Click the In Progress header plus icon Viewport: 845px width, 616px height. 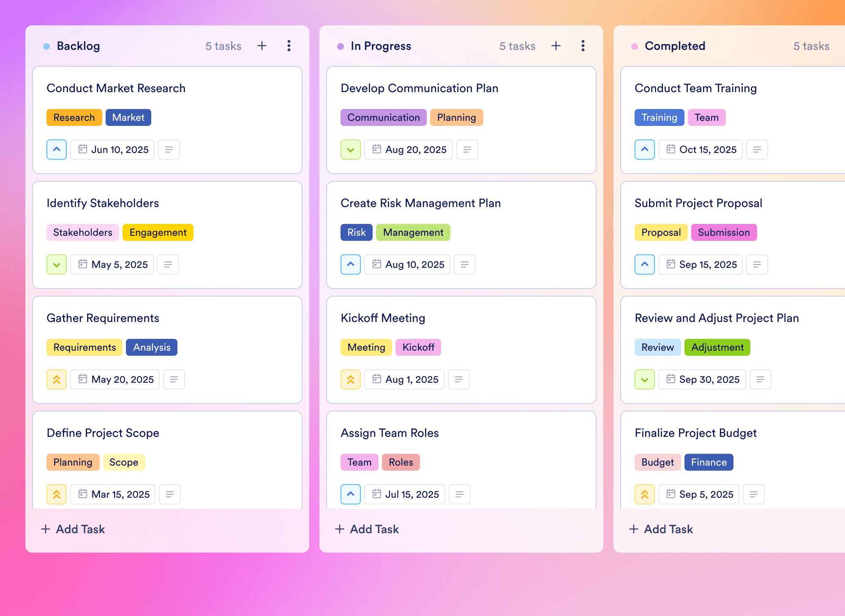point(556,46)
